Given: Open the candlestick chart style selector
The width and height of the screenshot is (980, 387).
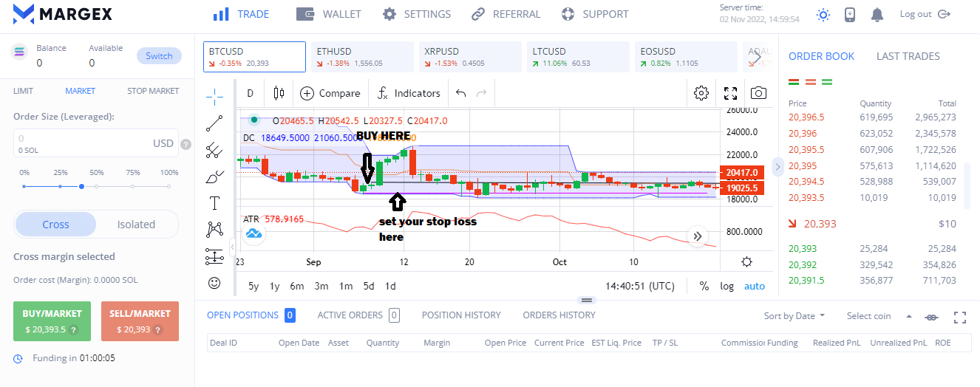Looking at the screenshot, I should (x=279, y=93).
